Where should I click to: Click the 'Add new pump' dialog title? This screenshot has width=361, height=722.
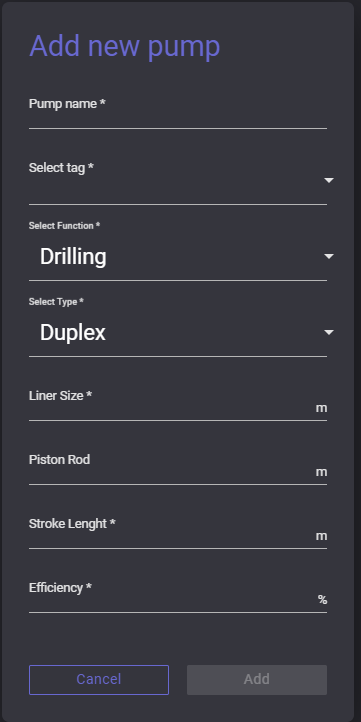(x=125, y=47)
